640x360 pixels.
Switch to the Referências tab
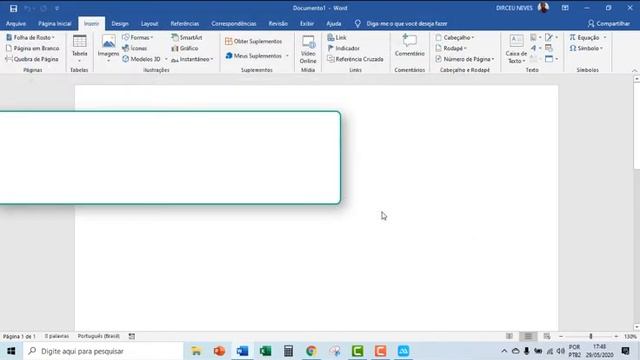(x=184, y=24)
